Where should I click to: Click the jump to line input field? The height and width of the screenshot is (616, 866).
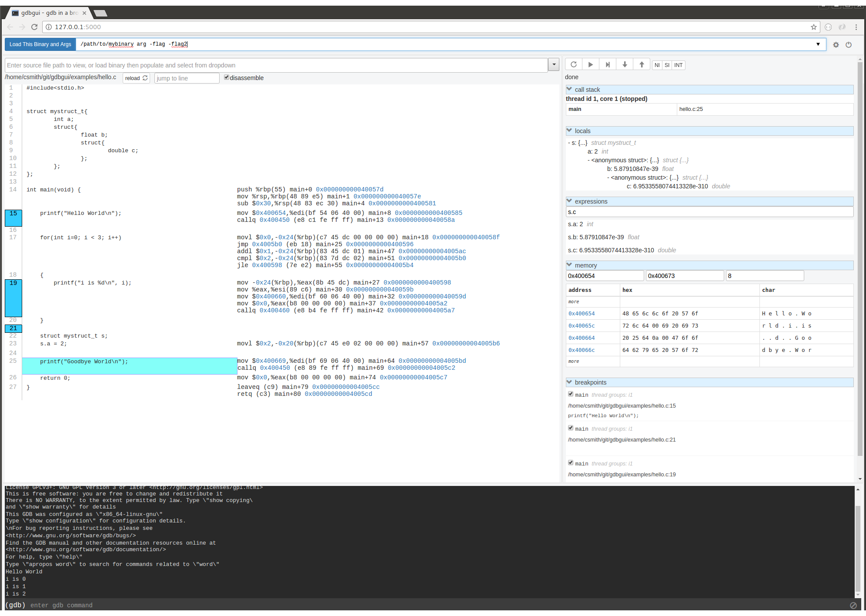(x=186, y=78)
